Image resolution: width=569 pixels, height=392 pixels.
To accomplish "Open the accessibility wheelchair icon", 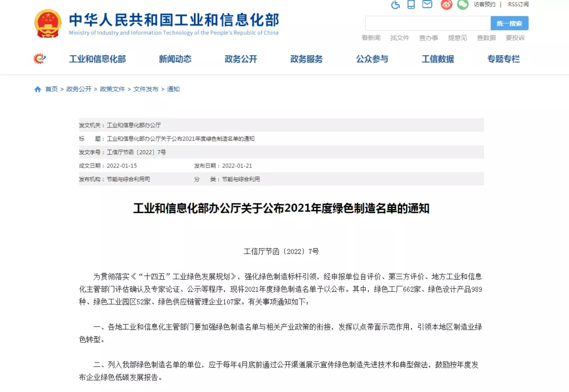I will tap(396, 4).
